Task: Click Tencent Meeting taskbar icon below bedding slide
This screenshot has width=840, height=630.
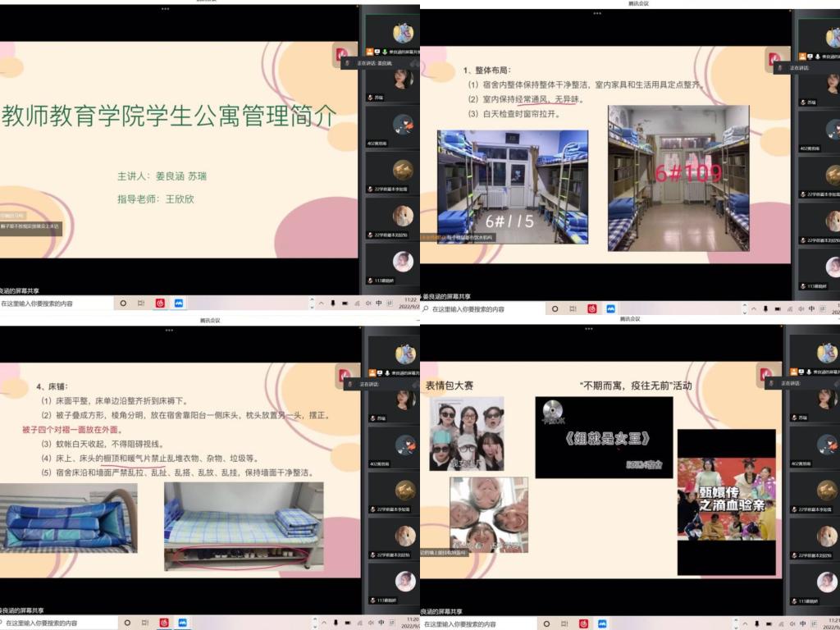Action: point(182,623)
